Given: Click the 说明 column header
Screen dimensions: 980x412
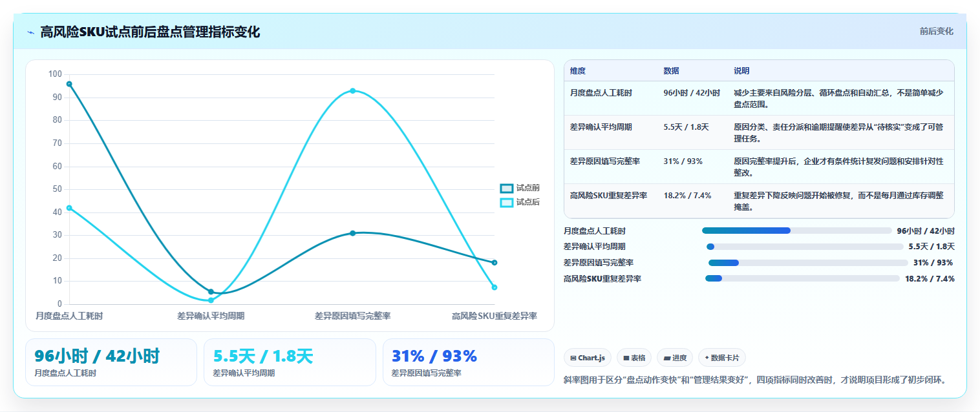Looking at the screenshot, I should (x=741, y=71).
